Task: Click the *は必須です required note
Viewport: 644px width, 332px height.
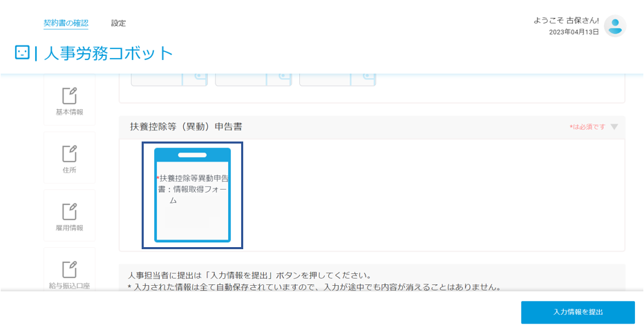Action: [x=587, y=127]
